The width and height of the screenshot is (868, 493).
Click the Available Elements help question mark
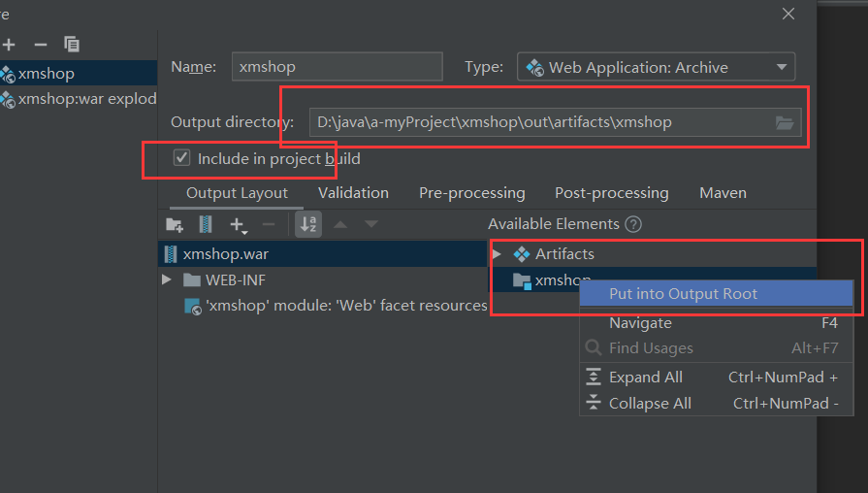point(633,224)
